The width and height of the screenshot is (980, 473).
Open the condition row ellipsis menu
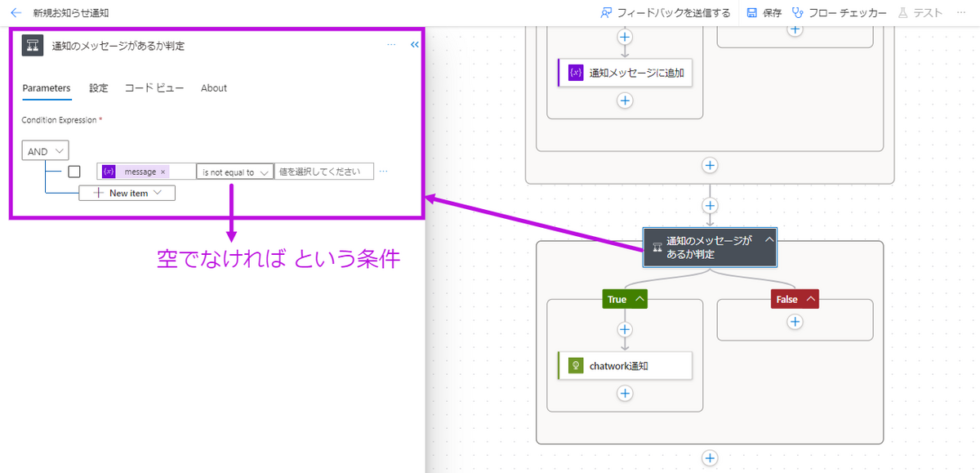(x=384, y=172)
